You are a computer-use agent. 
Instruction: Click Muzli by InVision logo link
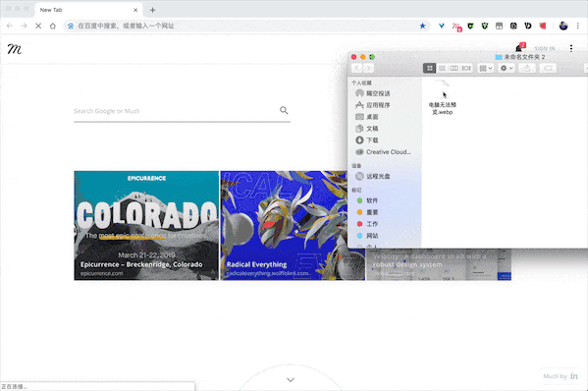561,376
